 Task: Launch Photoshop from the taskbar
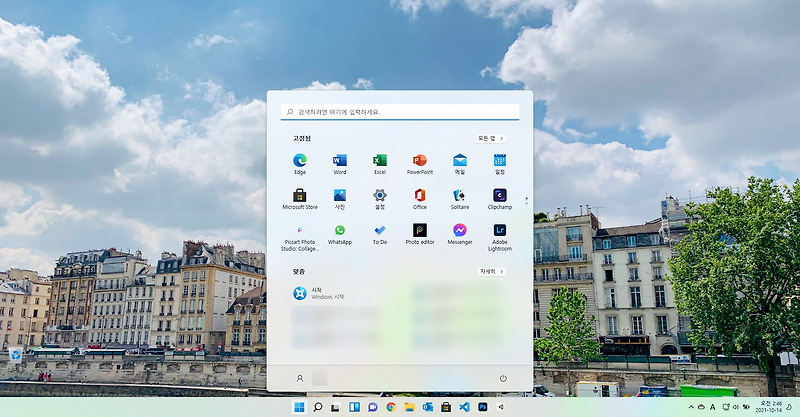coord(483,407)
